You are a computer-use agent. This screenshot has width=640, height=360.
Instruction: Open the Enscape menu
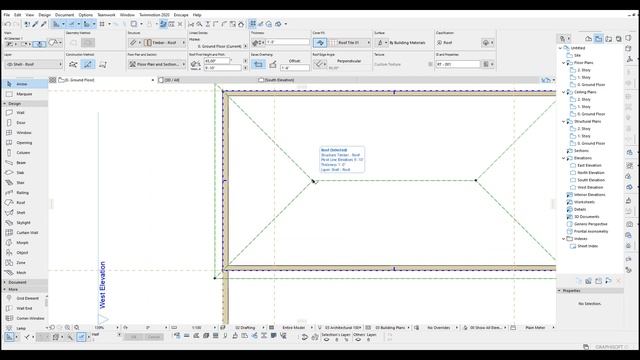(181, 15)
